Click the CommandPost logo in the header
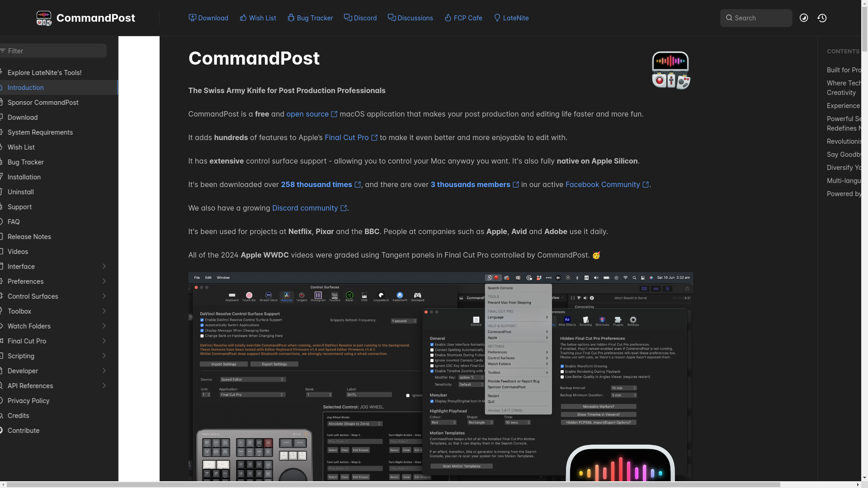The width and height of the screenshot is (868, 488). [86, 18]
